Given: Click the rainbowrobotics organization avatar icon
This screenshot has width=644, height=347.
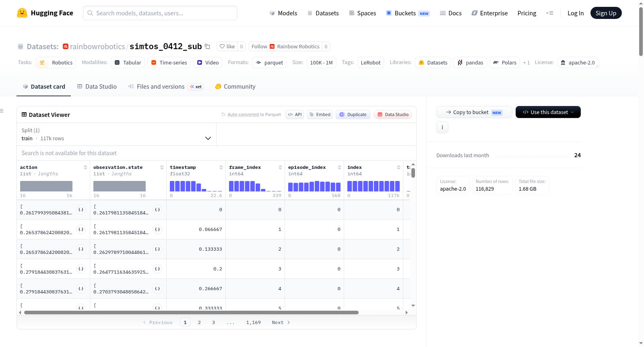Looking at the screenshot, I should 66,46.
